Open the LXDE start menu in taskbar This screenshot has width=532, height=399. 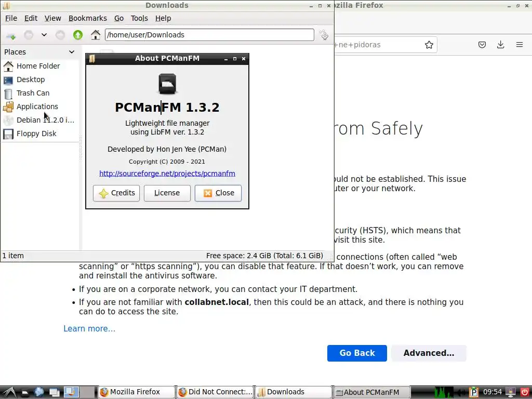8,393
